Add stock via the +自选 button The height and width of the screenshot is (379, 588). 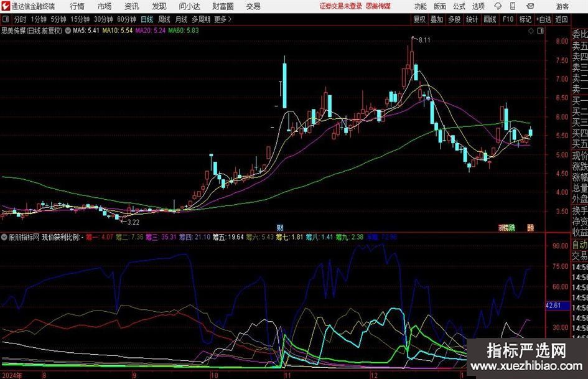tap(543, 19)
